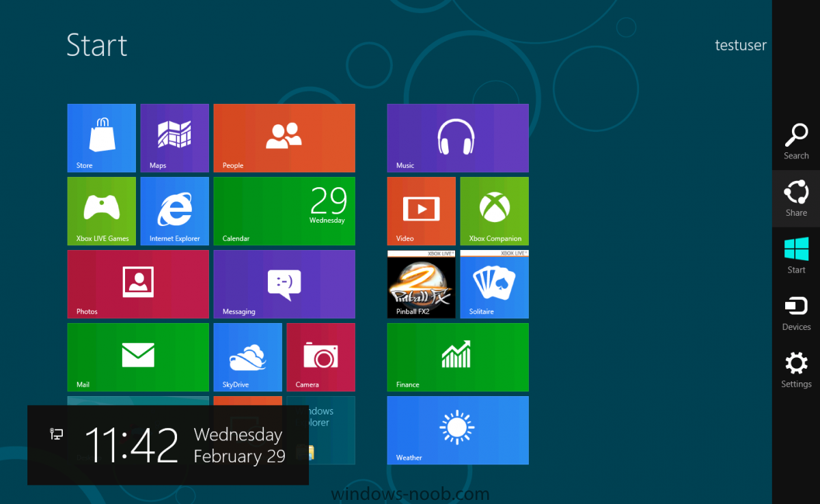Open the Photos tile
This screenshot has height=504, width=820.
(x=138, y=284)
